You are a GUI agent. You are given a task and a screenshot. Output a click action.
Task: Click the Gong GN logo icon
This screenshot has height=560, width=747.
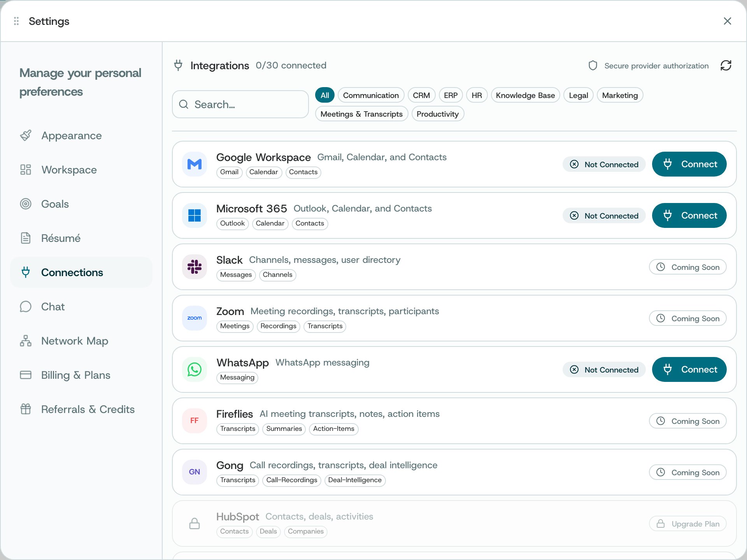[195, 472]
